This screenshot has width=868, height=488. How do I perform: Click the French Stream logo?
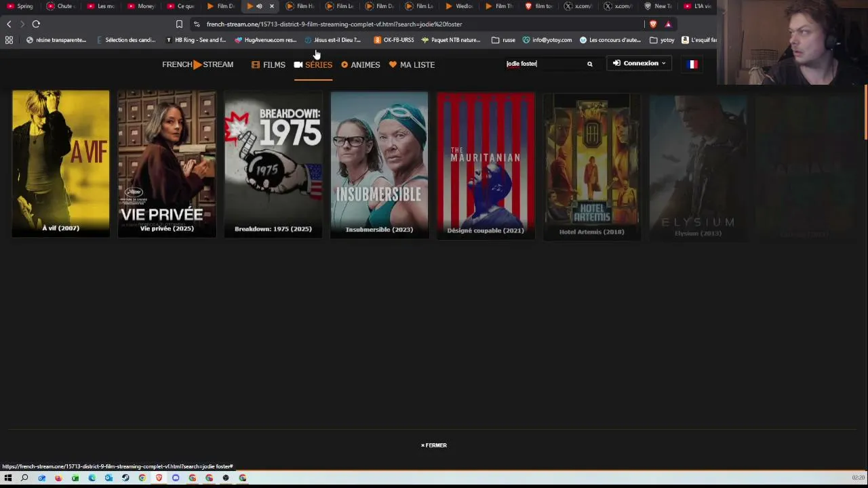(197, 64)
